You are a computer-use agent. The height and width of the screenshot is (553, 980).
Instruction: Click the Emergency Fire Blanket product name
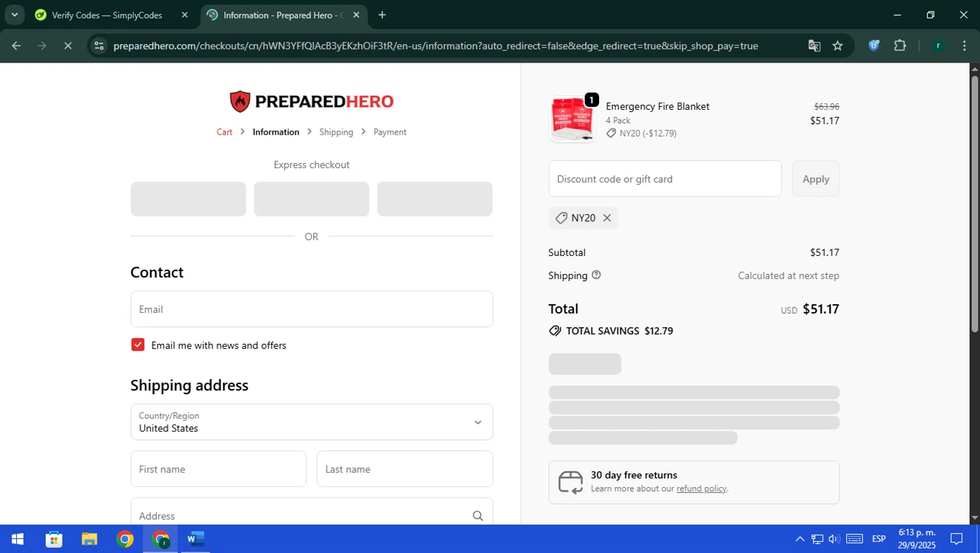(x=657, y=106)
